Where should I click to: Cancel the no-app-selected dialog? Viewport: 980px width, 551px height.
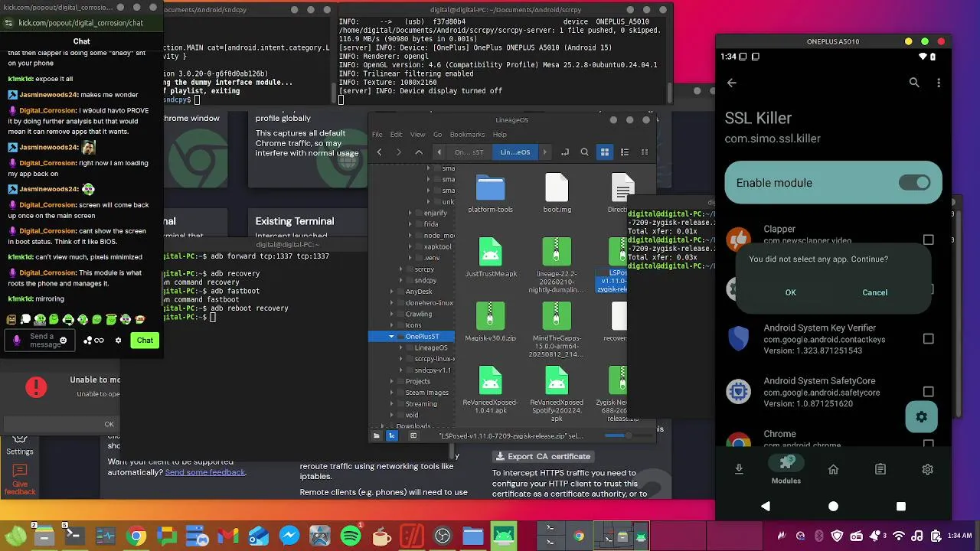coord(875,292)
